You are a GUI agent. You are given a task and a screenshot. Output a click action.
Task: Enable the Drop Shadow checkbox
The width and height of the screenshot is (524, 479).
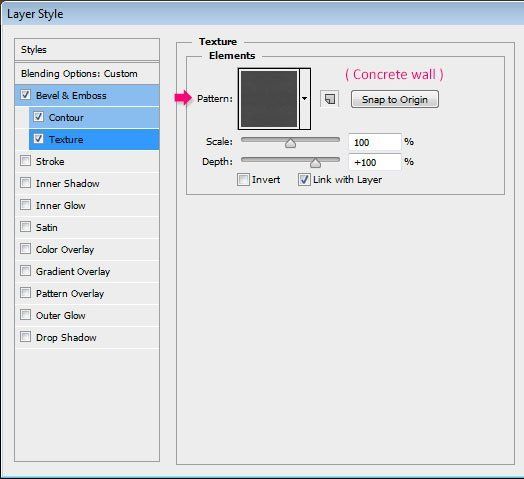(x=26, y=337)
